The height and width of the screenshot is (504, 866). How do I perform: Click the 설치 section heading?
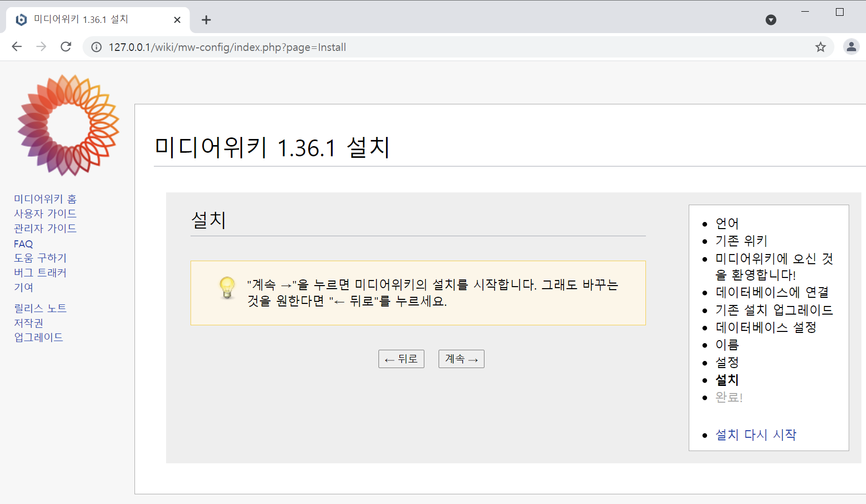(x=208, y=220)
